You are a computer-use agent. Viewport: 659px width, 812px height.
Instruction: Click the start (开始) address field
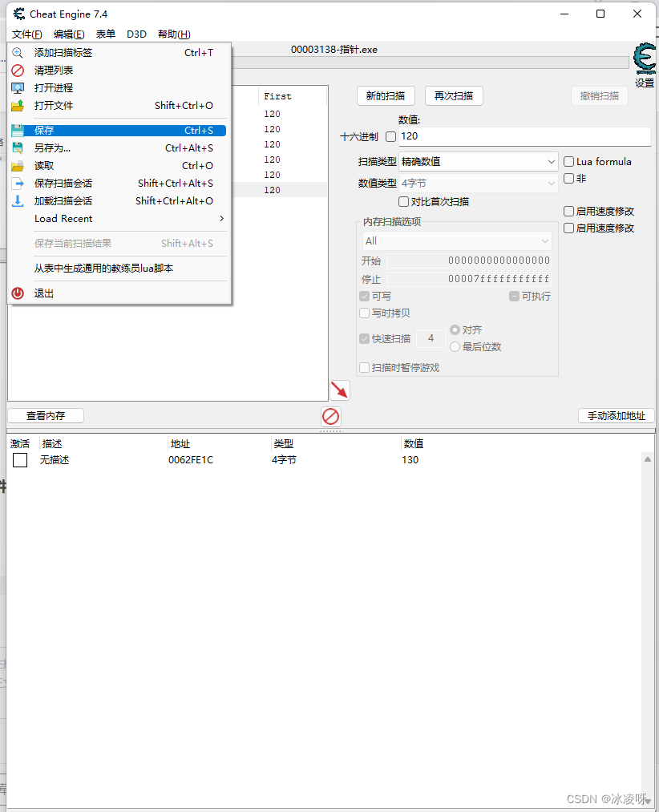[x=469, y=261]
